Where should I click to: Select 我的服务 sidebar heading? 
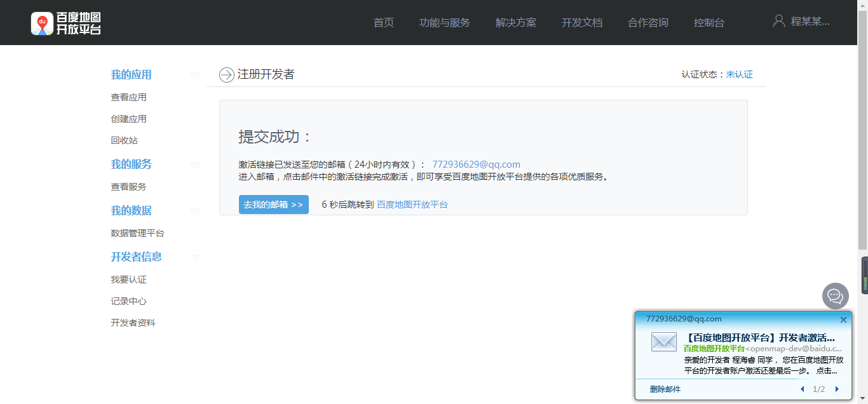(132, 165)
